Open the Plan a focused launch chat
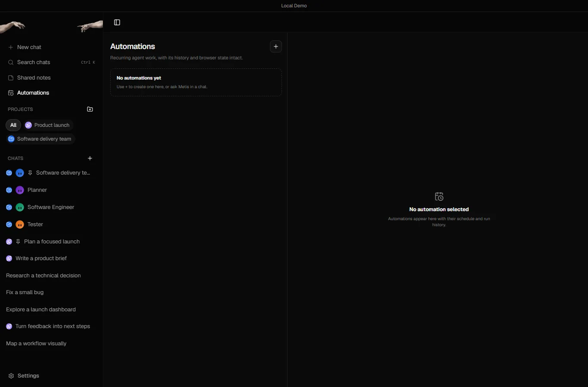This screenshot has width=588, height=387. pos(51,242)
